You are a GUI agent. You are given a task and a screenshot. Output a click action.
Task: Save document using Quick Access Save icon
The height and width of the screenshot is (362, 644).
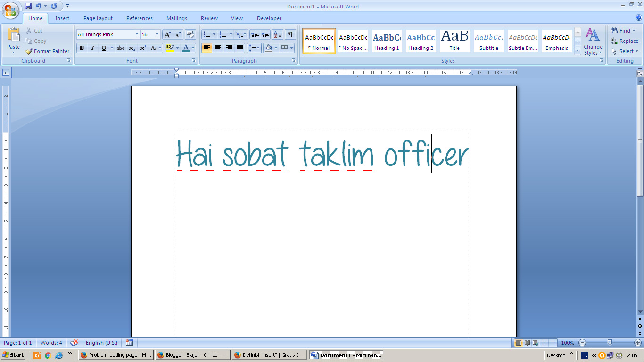[28, 6]
